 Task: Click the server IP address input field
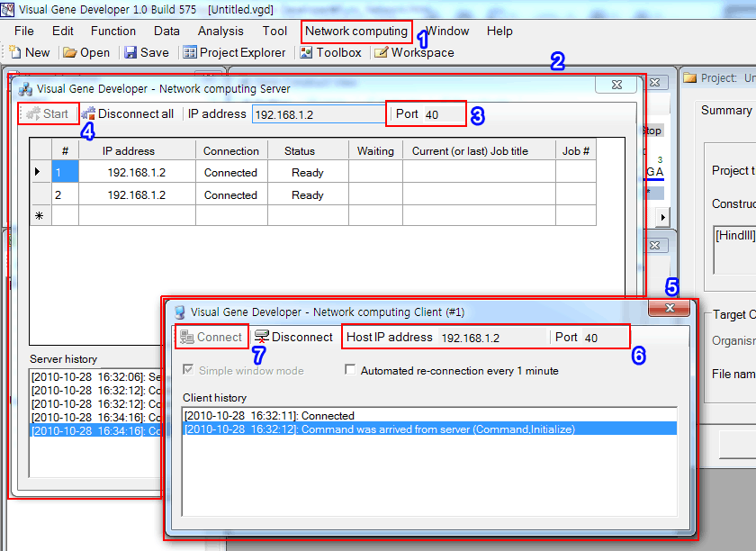[319, 114]
